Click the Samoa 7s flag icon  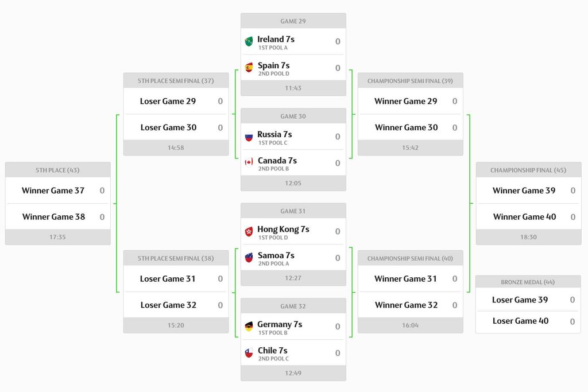[249, 258]
